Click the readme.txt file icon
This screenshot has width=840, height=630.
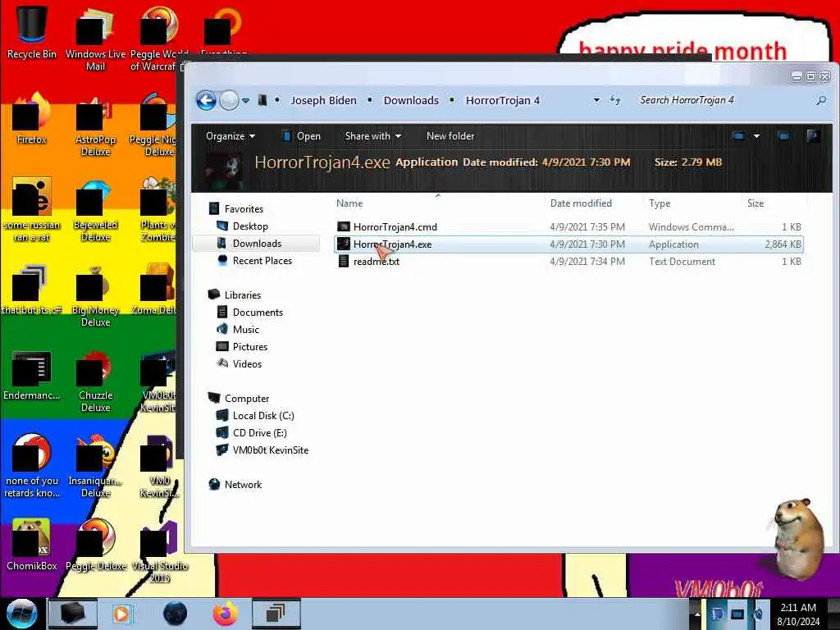click(344, 262)
